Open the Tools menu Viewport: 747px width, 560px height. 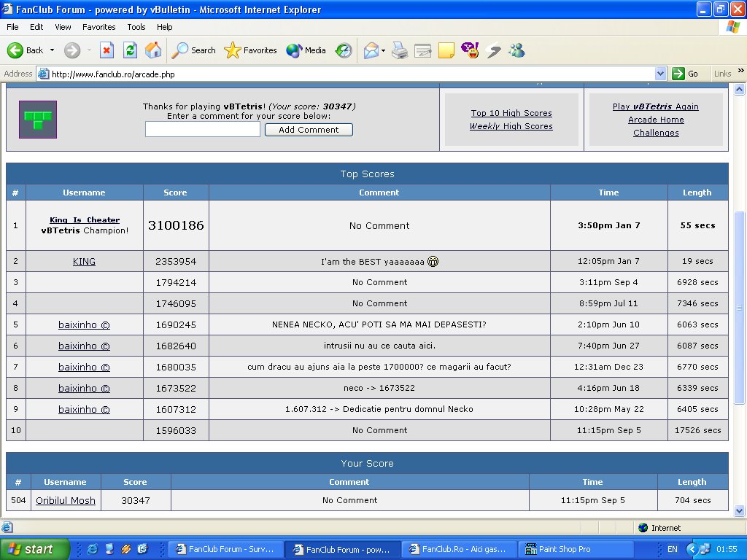coord(136,27)
